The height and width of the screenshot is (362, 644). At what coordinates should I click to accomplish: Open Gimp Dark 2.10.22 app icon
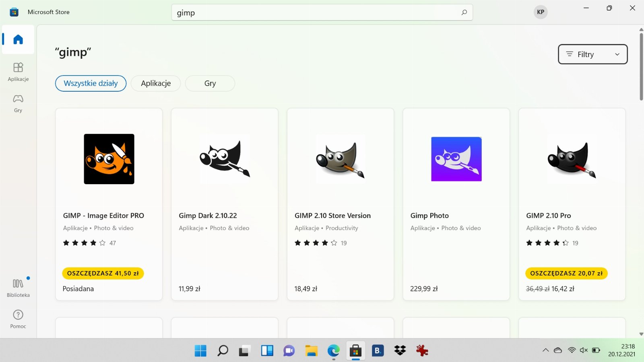(x=225, y=159)
